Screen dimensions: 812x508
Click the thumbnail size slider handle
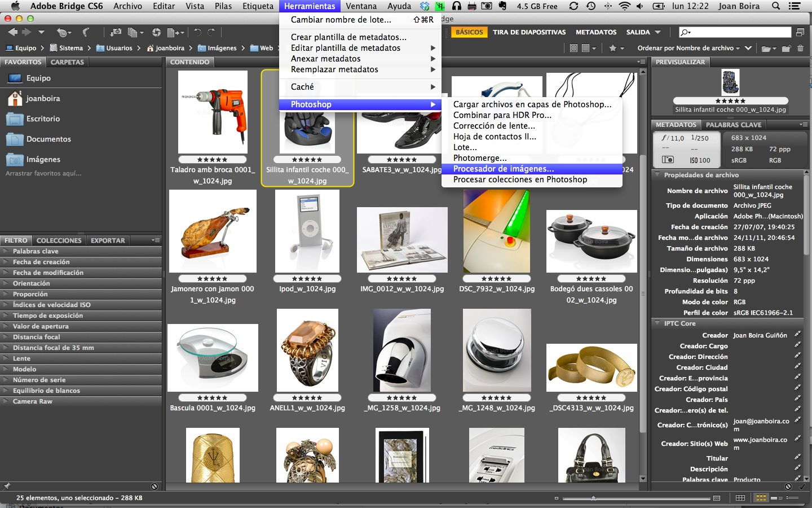(x=593, y=498)
